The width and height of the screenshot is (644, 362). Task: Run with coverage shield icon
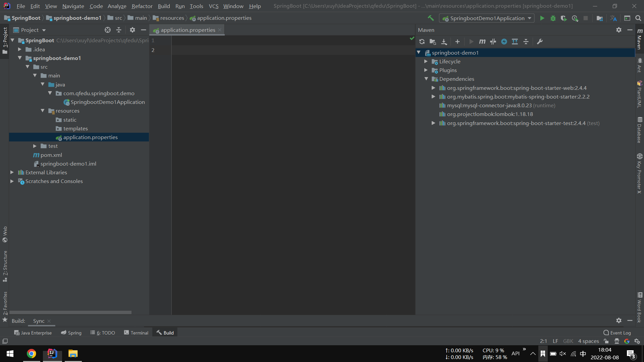pyautogui.click(x=564, y=18)
